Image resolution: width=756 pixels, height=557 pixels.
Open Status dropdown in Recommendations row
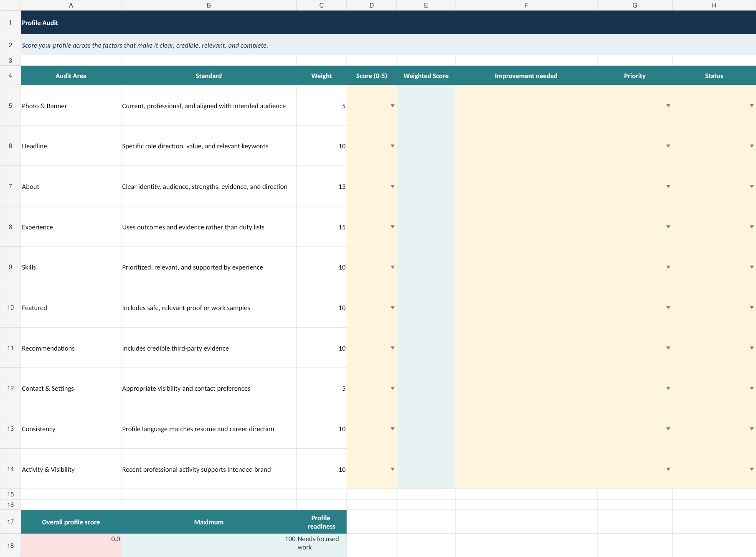tap(752, 348)
